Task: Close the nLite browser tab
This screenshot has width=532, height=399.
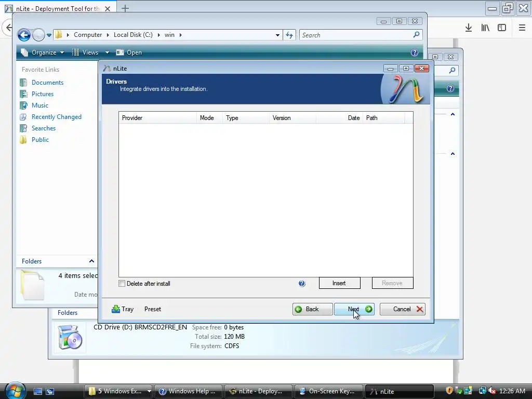Action: (108, 9)
